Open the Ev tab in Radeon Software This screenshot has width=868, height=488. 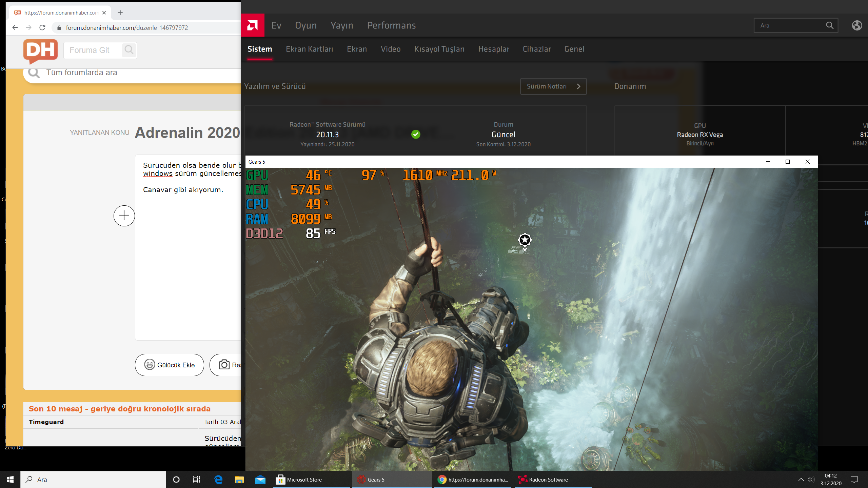coord(276,25)
